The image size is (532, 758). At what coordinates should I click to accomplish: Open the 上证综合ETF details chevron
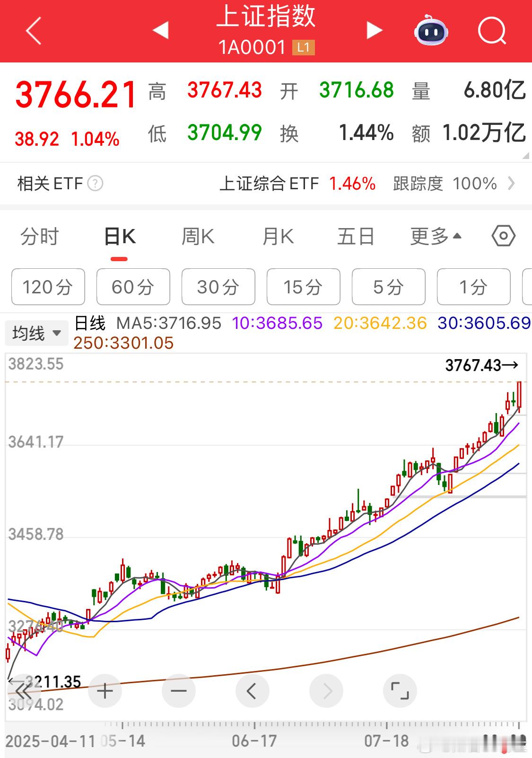pyautogui.click(x=511, y=183)
